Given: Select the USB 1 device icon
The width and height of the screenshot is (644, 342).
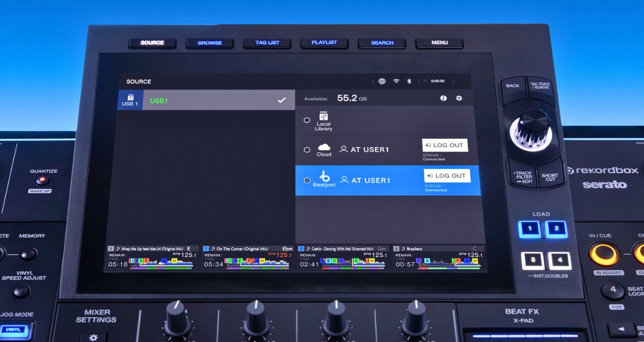Looking at the screenshot, I should tap(130, 100).
